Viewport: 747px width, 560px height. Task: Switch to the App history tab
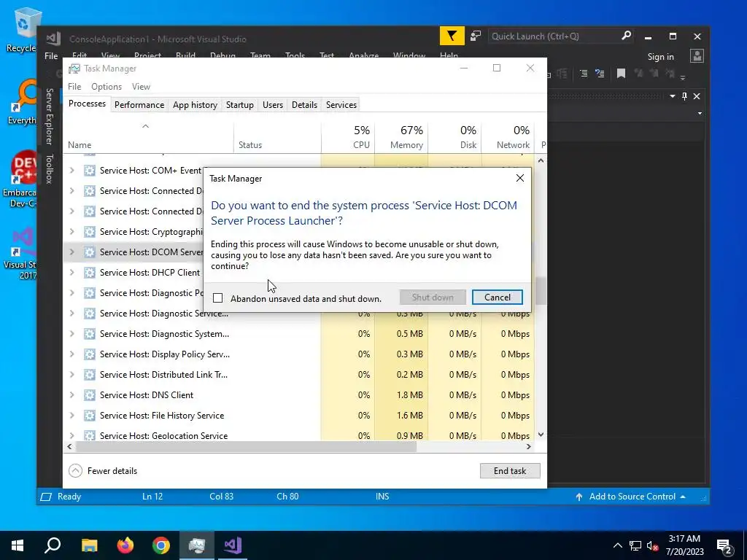click(x=195, y=105)
